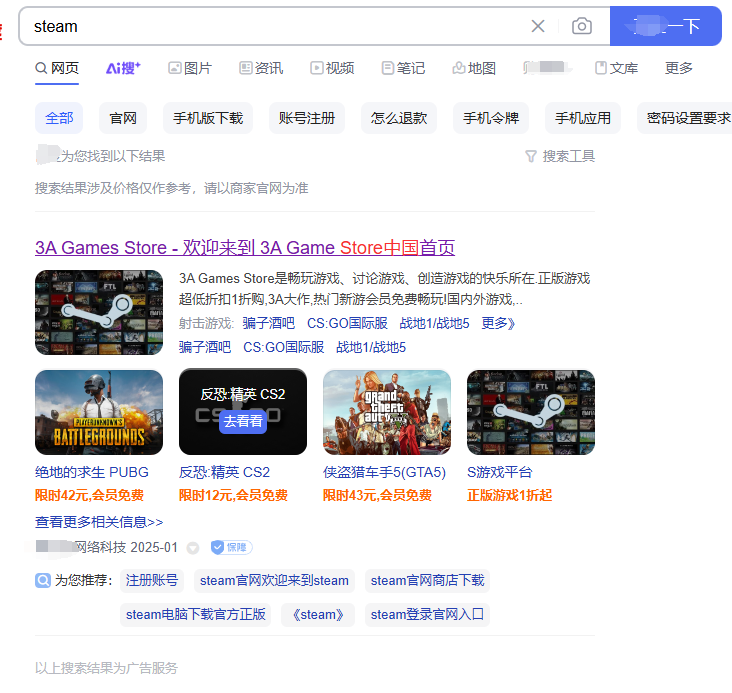Image resolution: width=732 pixels, height=693 pixels.
Task: Open the Grand Theft Auto V thumbnail
Action: point(387,412)
